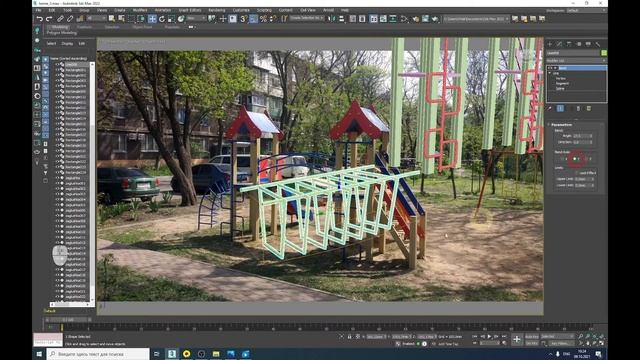
Task: Open the Modifiers menu
Action: click(x=140, y=10)
